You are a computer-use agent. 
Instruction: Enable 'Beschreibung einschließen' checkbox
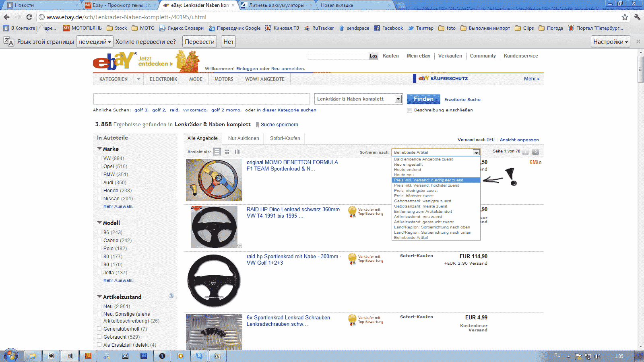click(x=409, y=110)
